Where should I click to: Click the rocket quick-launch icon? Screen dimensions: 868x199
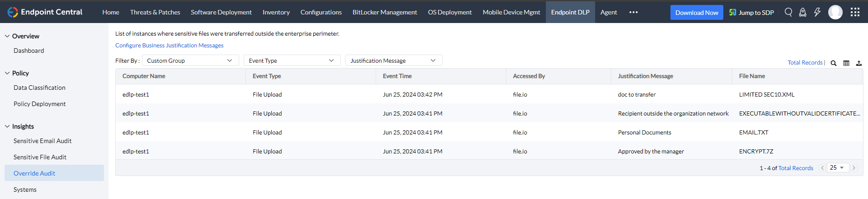tap(803, 12)
